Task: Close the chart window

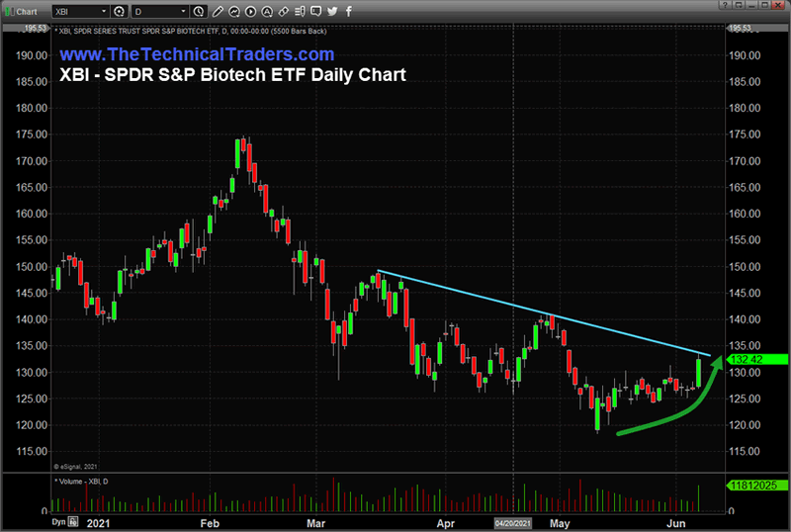Action: 779,5
